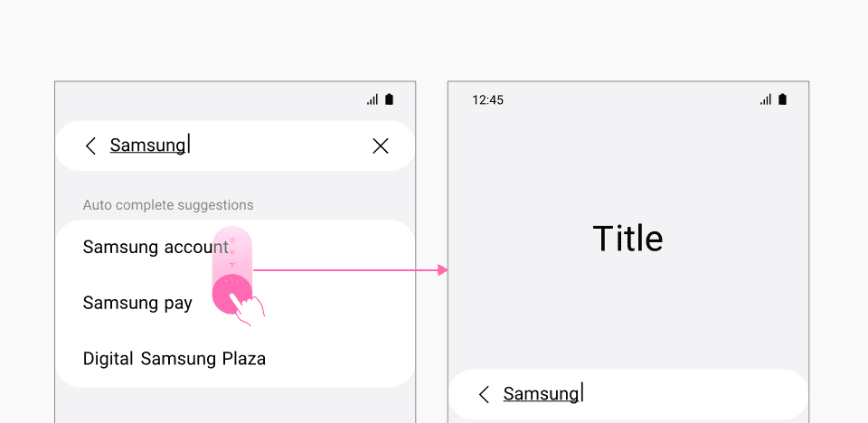Image resolution: width=868 pixels, height=423 pixels.
Task: Tap the pink hand pointer gesture icon
Action: tap(248, 309)
